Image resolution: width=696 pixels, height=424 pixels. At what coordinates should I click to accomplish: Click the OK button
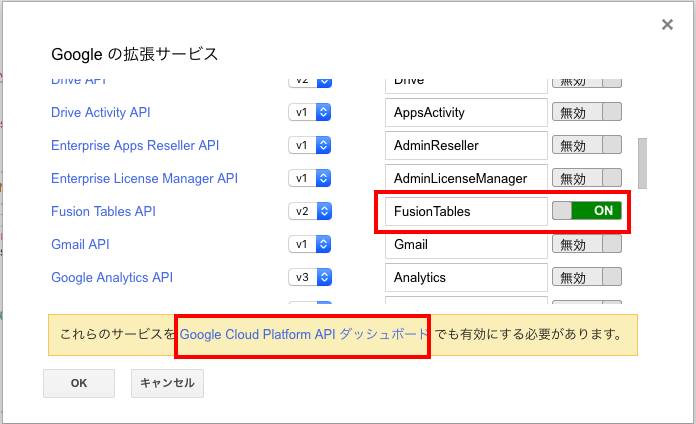pos(79,383)
